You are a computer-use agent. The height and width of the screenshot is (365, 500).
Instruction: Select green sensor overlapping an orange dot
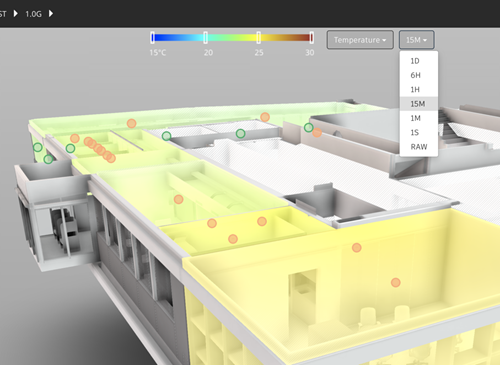pos(309,127)
